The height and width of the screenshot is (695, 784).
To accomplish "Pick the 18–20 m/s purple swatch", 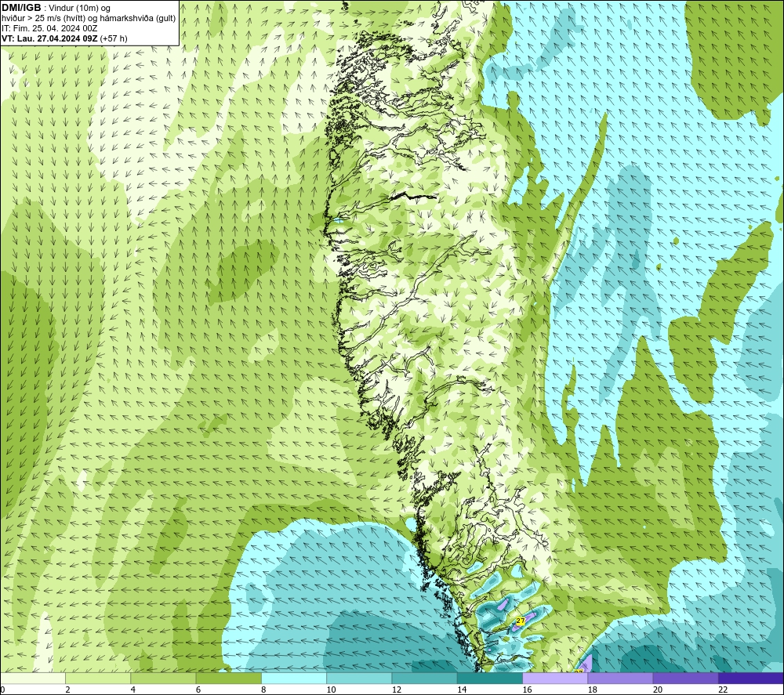I will 620,678.
